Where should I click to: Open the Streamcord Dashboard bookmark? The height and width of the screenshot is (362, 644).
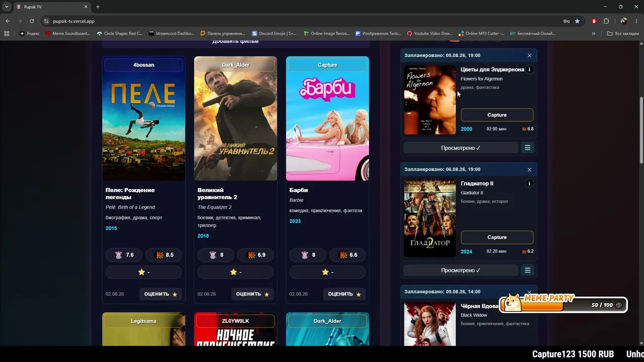(x=172, y=34)
